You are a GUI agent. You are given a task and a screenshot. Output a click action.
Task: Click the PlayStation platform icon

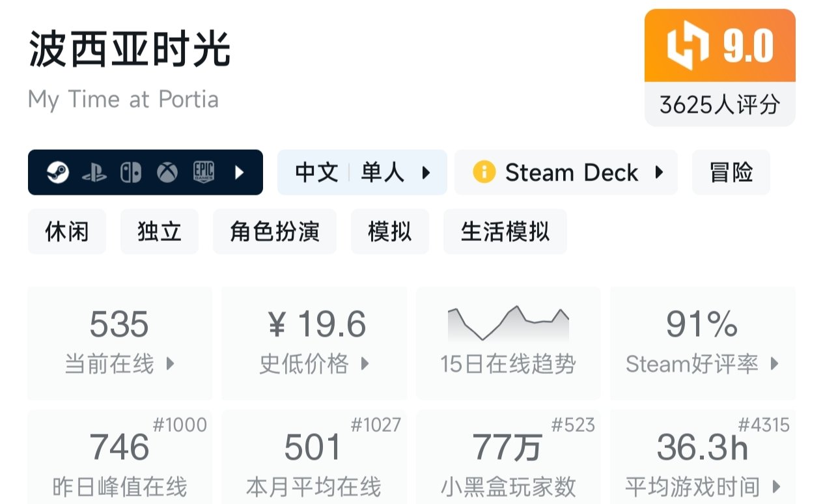(x=94, y=173)
